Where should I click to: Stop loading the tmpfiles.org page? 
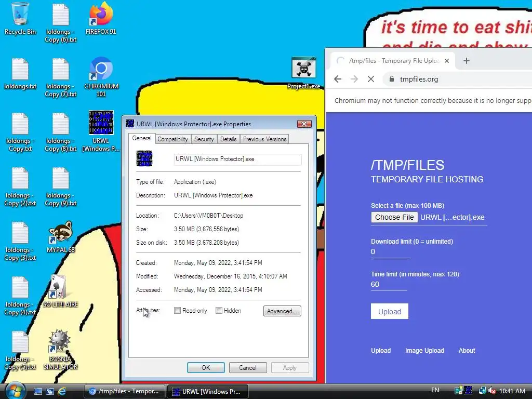pos(371,79)
